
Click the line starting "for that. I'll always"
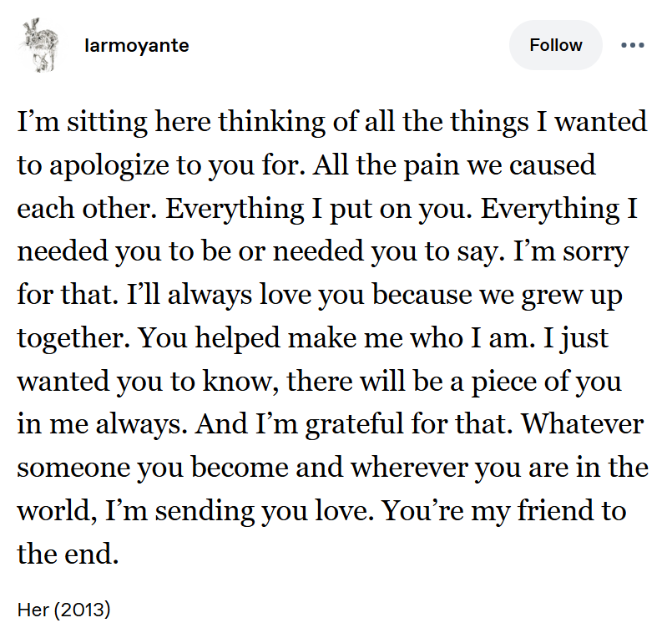(320, 295)
